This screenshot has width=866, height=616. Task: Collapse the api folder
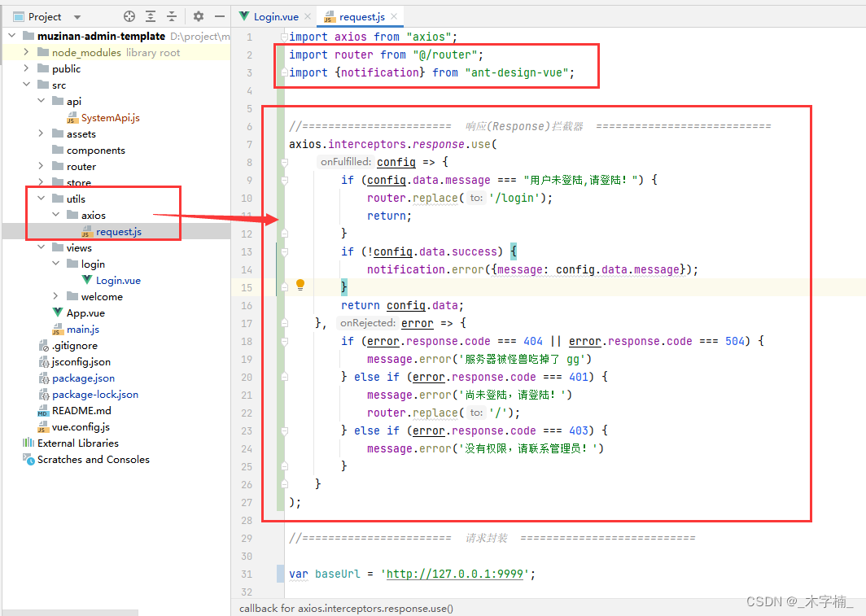click(x=41, y=100)
